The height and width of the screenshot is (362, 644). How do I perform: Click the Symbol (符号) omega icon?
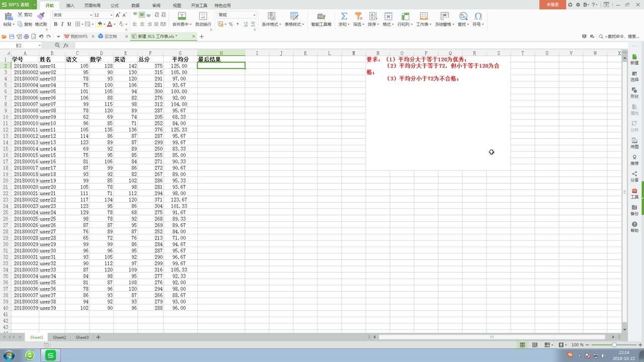click(x=478, y=16)
